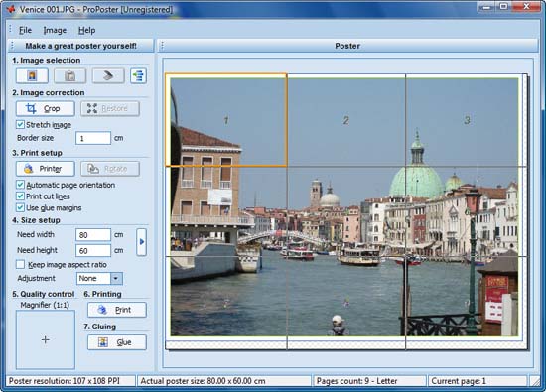
Task: Select poster page 2
Action: pos(346,120)
